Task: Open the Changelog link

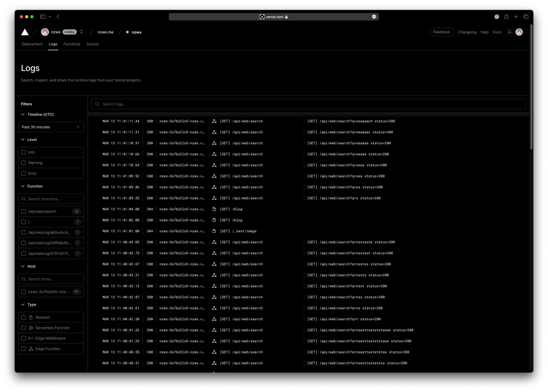Action: coord(467,32)
